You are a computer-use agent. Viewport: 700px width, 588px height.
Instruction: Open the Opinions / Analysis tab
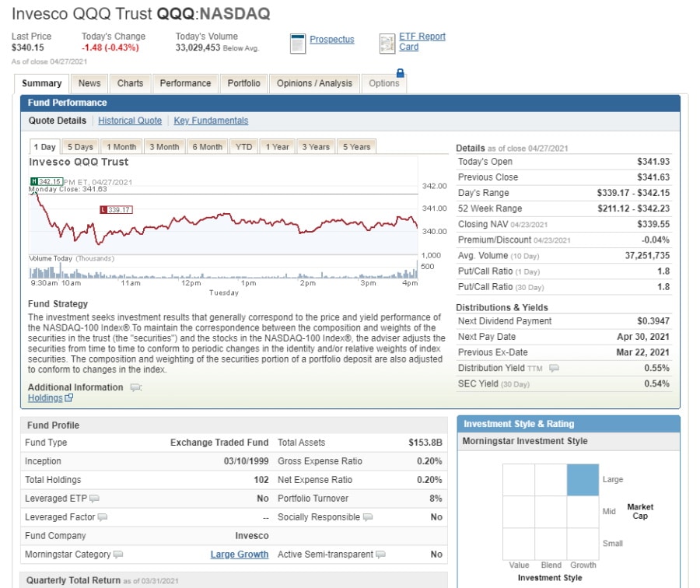click(314, 83)
